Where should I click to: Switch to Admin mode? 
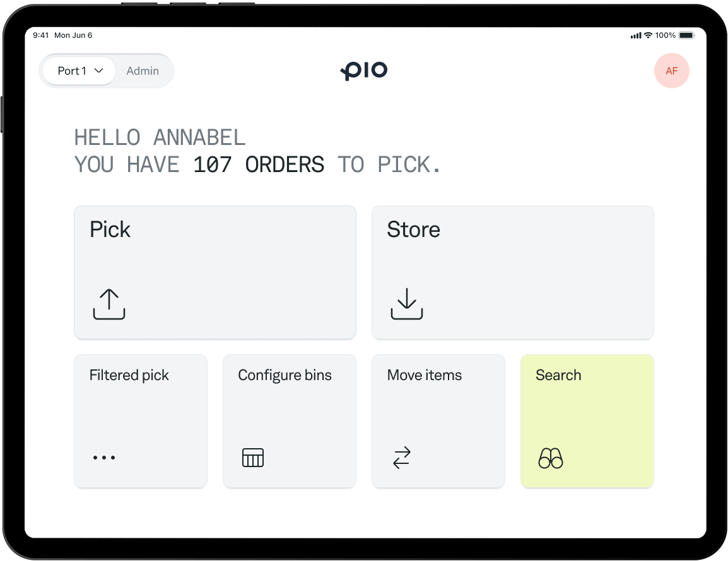point(143,71)
